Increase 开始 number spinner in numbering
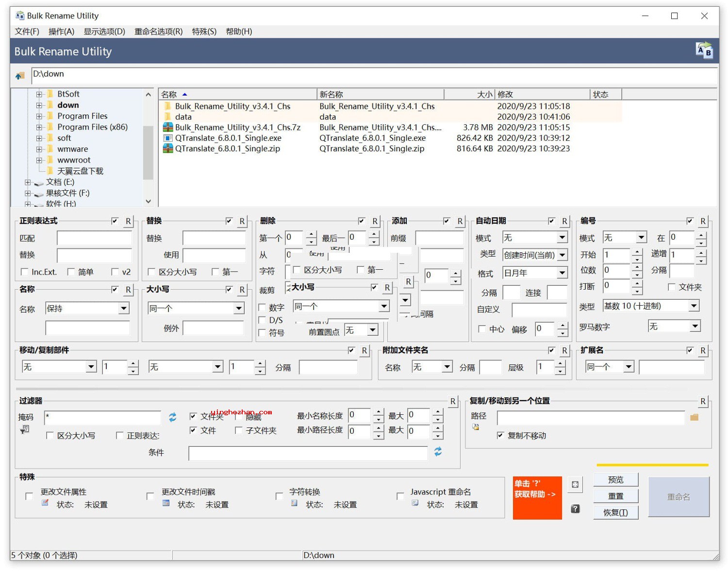 [637, 251]
